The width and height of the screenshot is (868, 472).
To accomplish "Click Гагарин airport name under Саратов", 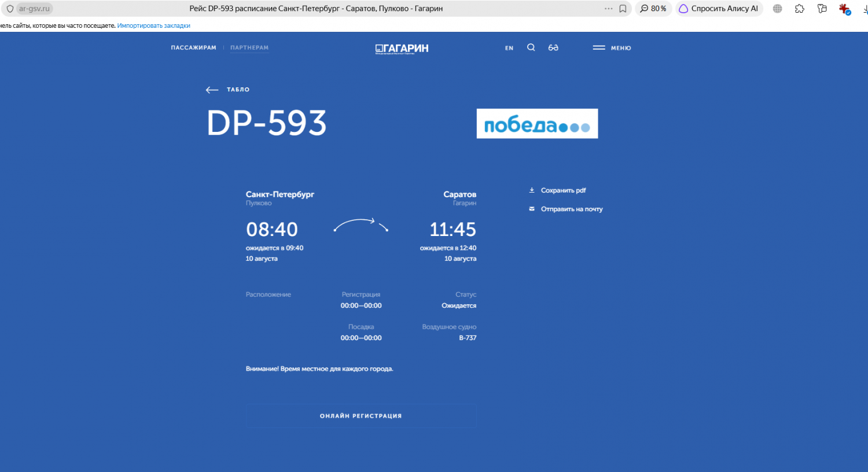I will (x=465, y=203).
